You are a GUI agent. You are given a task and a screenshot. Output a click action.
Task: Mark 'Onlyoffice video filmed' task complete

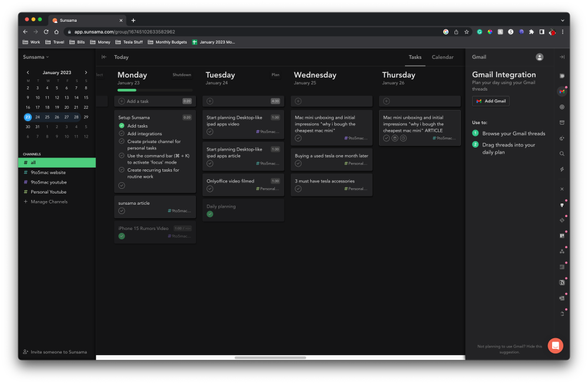[x=210, y=189]
